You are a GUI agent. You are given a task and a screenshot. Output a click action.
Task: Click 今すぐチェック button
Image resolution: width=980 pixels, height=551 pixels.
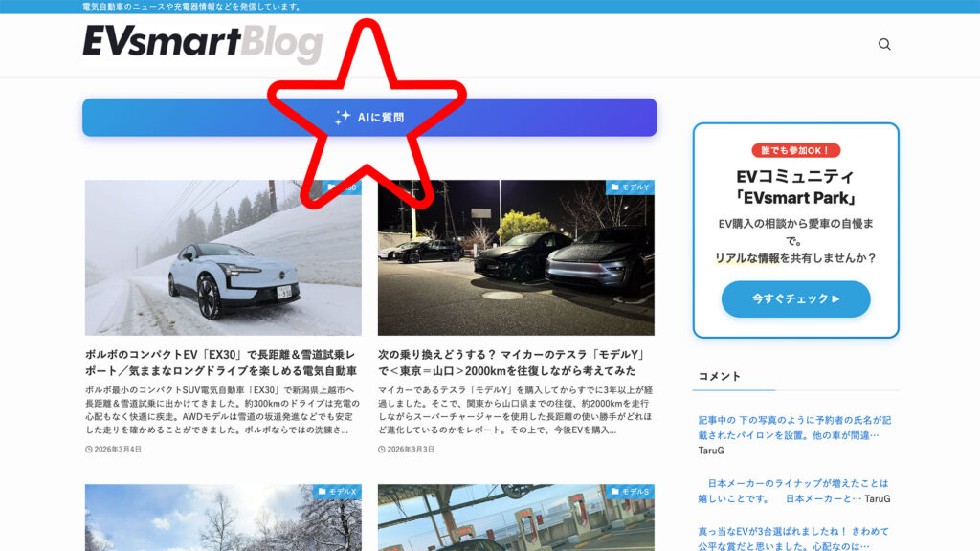pyautogui.click(x=795, y=298)
